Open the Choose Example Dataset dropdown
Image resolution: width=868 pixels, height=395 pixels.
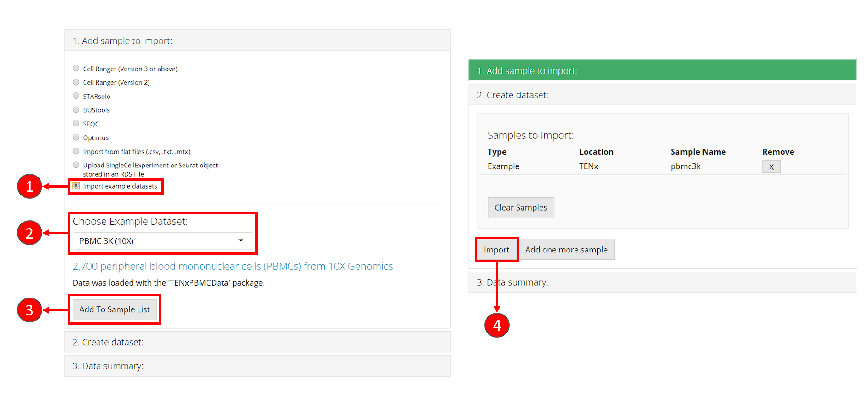point(162,241)
